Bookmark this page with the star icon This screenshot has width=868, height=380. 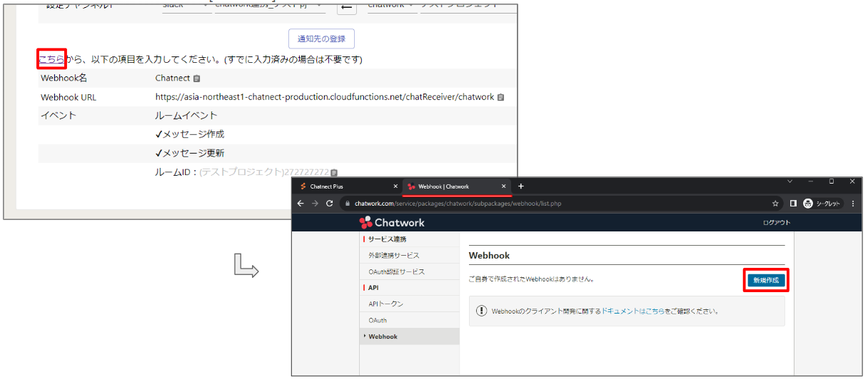775,204
